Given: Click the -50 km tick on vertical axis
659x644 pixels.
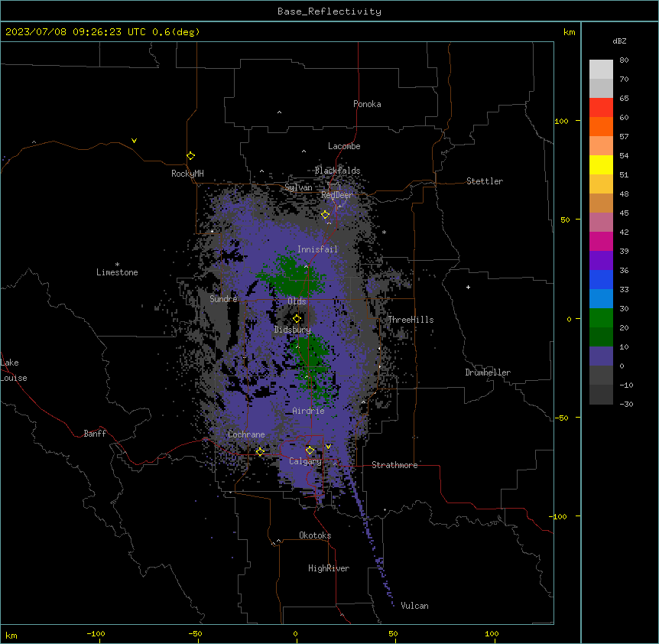Looking at the screenshot, I should (x=561, y=418).
